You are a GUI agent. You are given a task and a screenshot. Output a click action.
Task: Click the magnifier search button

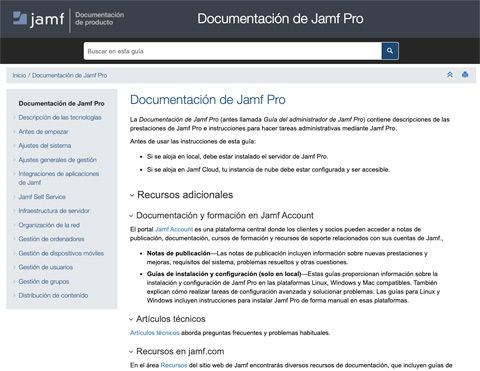point(390,51)
